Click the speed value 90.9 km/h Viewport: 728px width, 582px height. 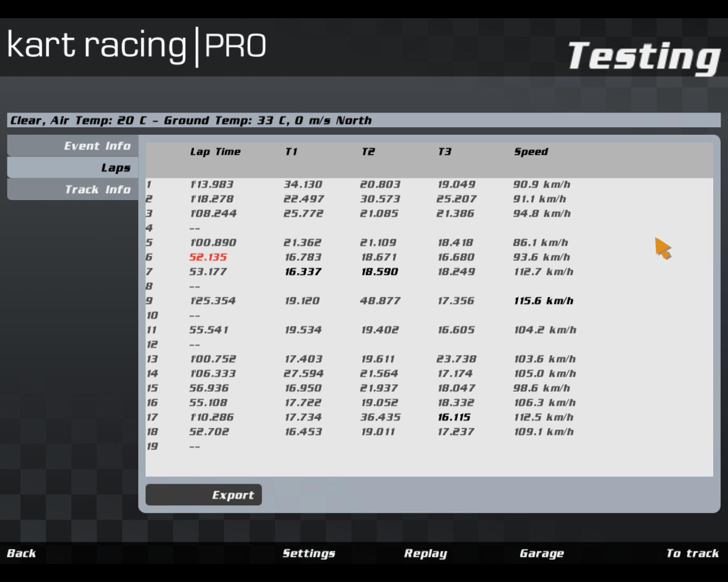pyautogui.click(x=541, y=185)
